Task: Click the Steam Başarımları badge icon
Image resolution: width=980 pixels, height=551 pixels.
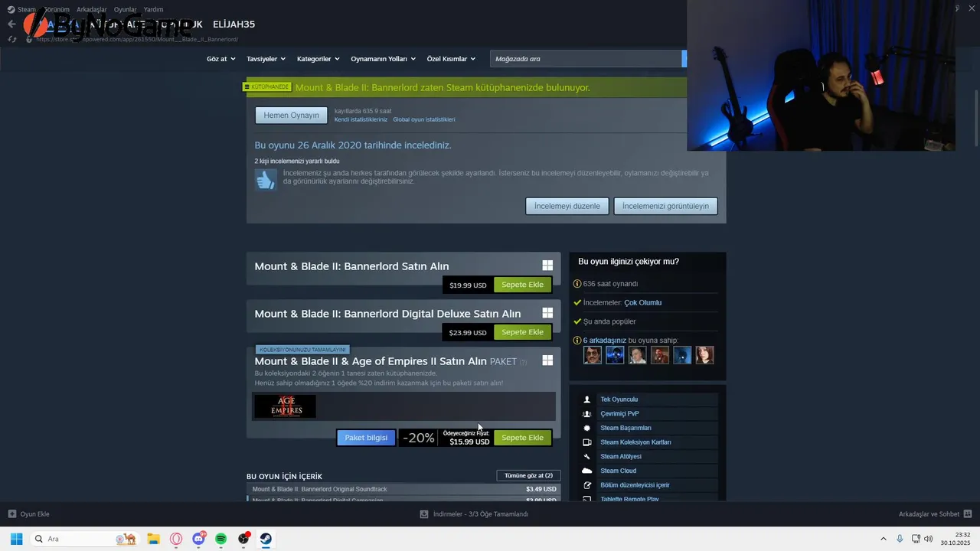Action: click(587, 428)
